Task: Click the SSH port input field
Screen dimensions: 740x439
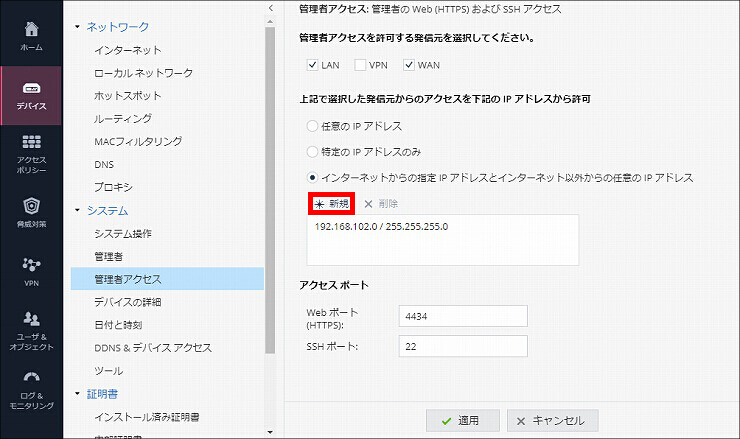Action: pos(463,346)
